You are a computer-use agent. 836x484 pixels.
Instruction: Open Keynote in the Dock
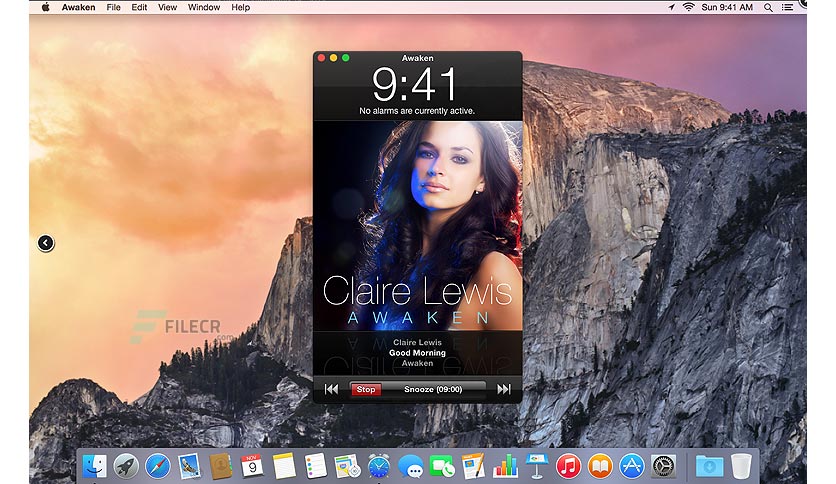click(537, 466)
